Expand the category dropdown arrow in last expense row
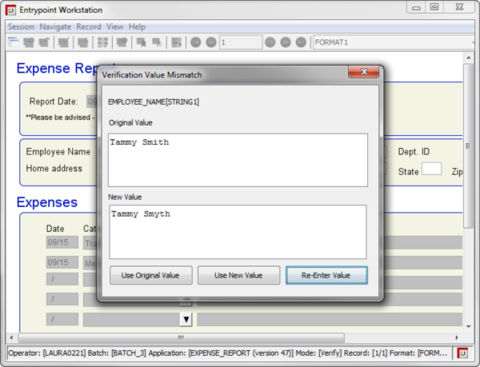The height and width of the screenshot is (367, 480). (186, 319)
